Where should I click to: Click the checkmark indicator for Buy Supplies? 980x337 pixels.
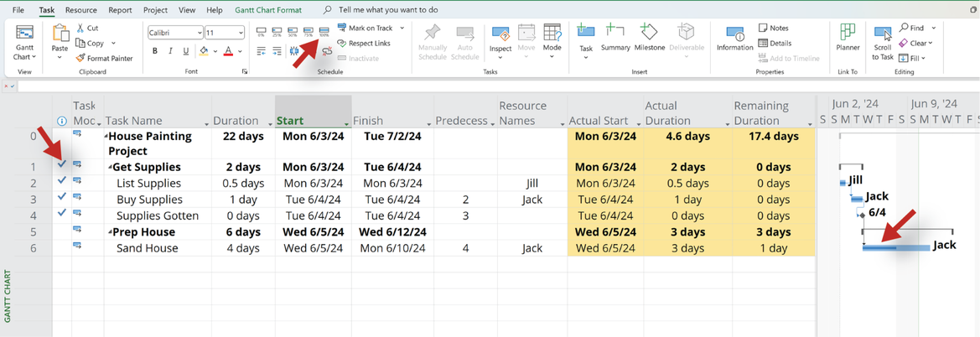click(61, 196)
